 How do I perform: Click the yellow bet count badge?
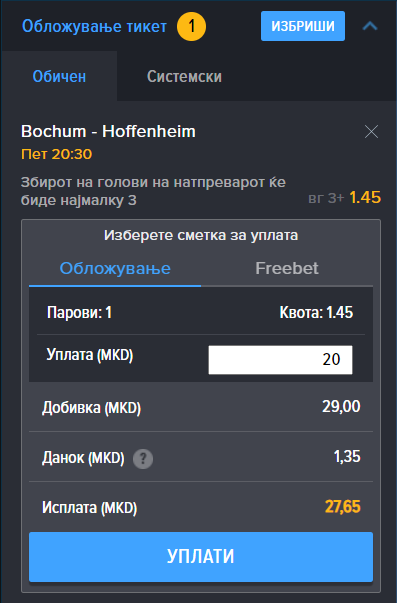[x=191, y=26]
